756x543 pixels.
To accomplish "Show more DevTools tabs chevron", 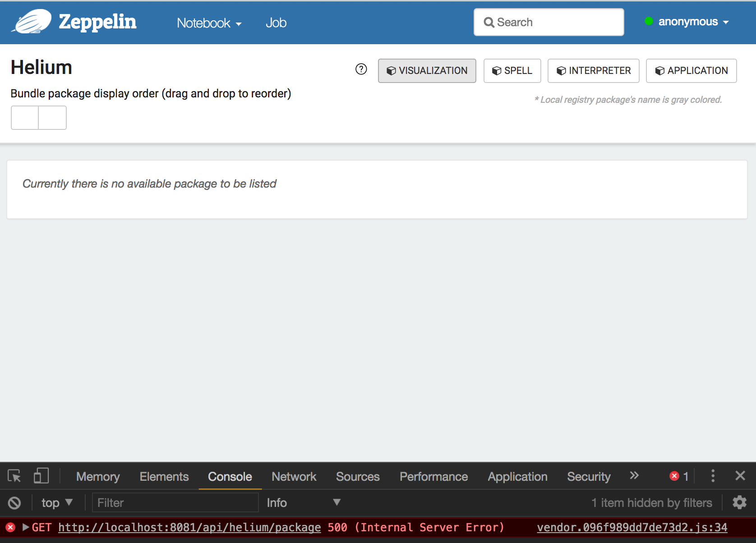I will click(x=634, y=475).
